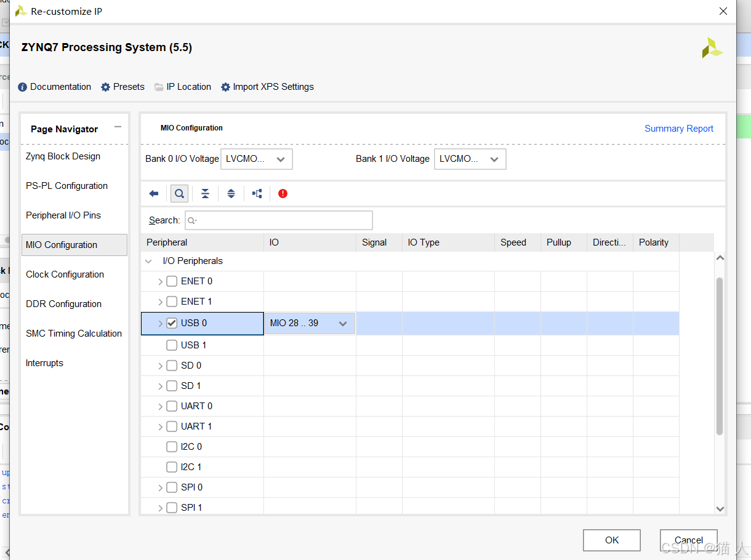Viewport: 751px width, 560px height.
Task: Click the Peripheral column header
Action: tap(203, 242)
